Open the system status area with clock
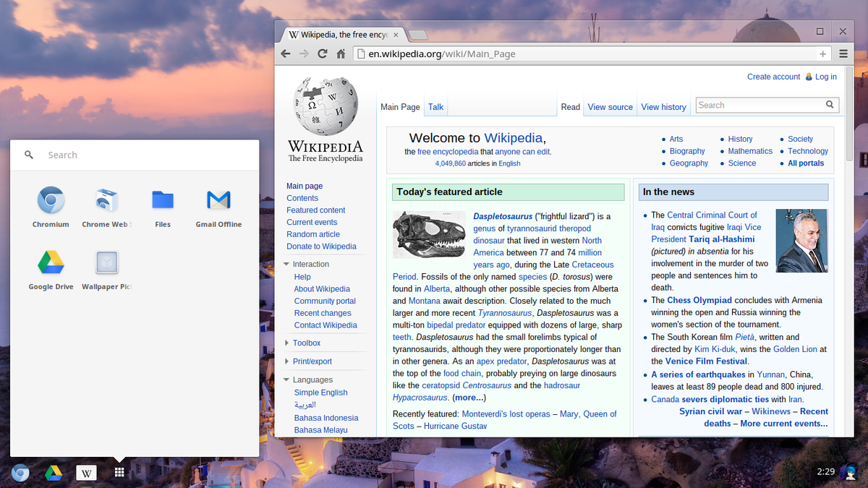868x488 pixels. coord(832,472)
